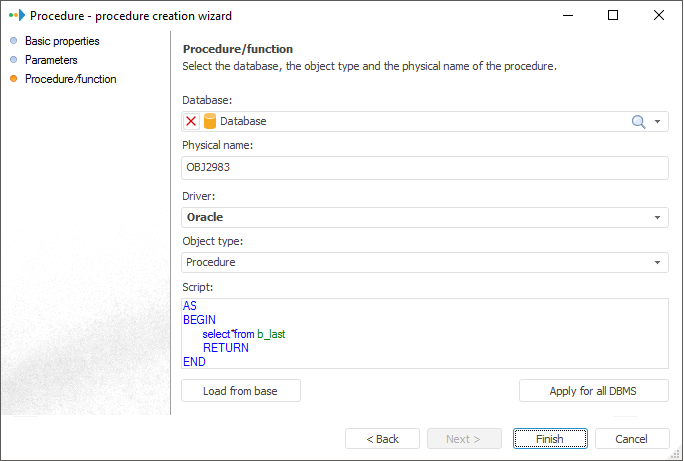Screen dimensions: 684x461
Task: Click the orange database cylinder icon
Action: 209,121
